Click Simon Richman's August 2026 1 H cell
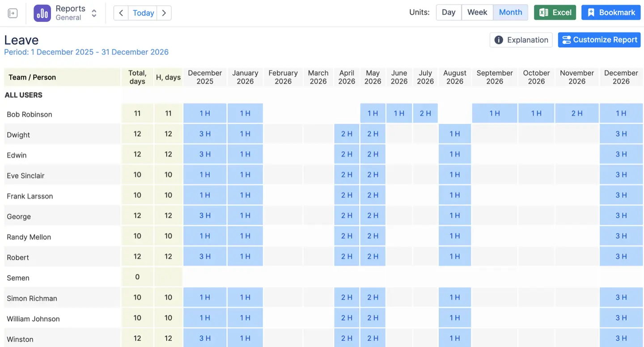The height and width of the screenshot is (347, 644). point(455,297)
